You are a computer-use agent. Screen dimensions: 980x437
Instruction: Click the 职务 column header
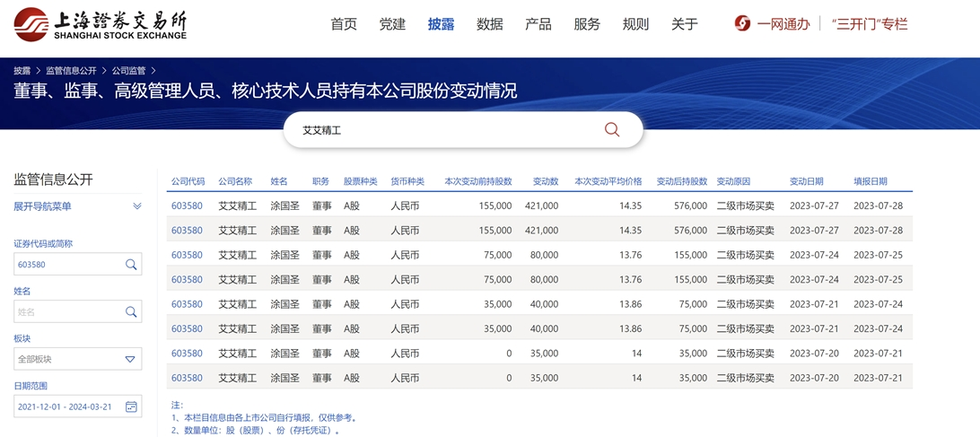320,181
